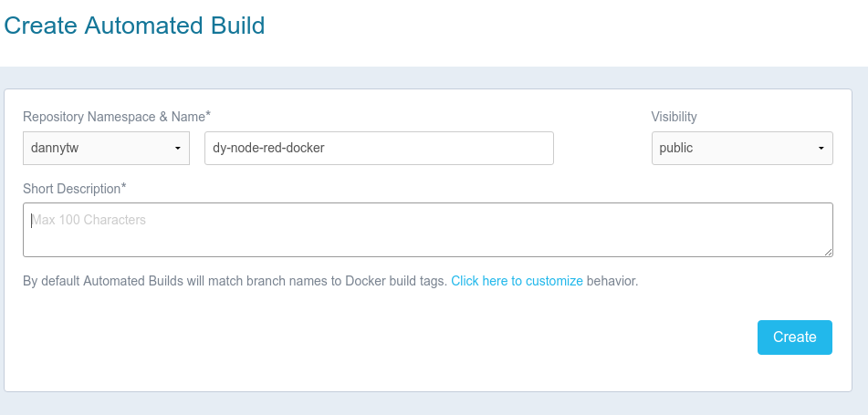Click the "Max 100 Characters" placeholder text
Screen dimensions: 868x415
pos(89,220)
